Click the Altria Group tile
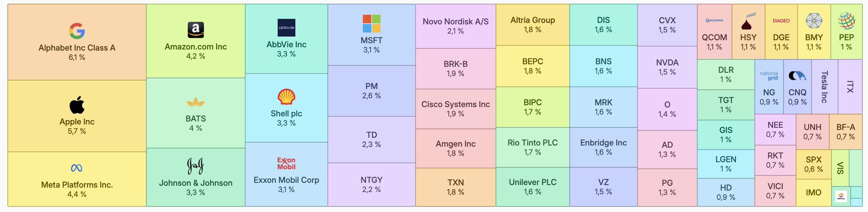The width and height of the screenshot is (868, 212). pos(532,25)
